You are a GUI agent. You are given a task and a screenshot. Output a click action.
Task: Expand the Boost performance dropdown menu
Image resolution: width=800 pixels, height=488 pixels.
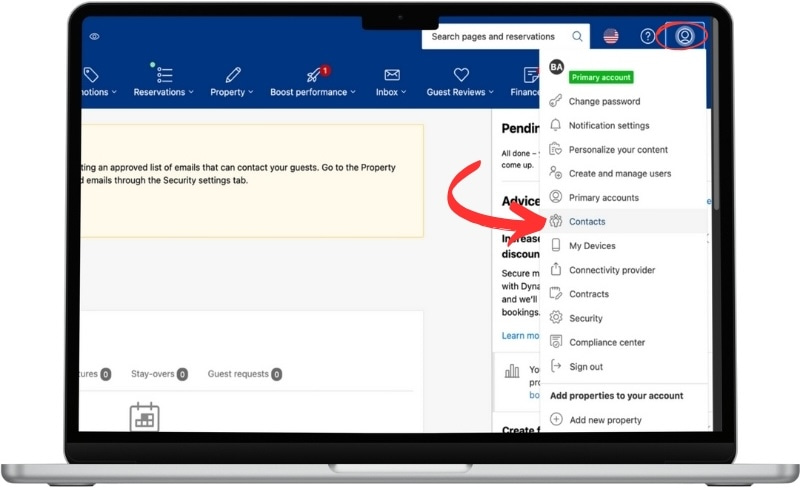(x=313, y=92)
